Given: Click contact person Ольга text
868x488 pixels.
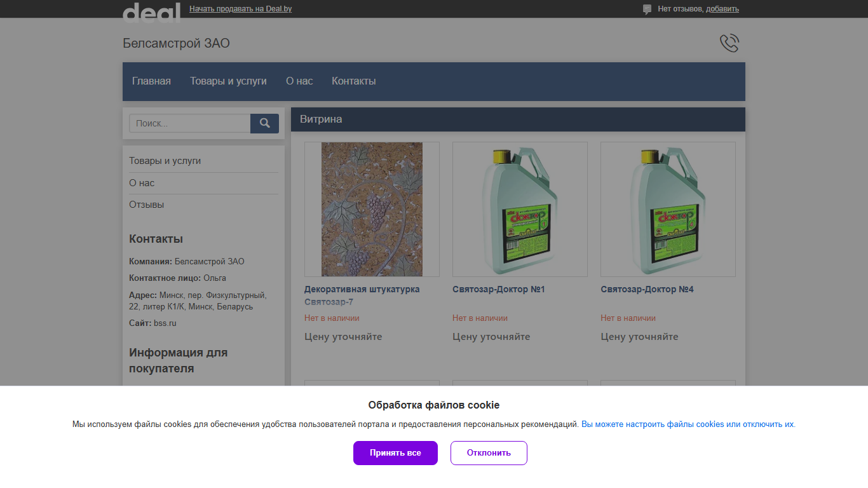Looking at the screenshot, I should [215, 278].
